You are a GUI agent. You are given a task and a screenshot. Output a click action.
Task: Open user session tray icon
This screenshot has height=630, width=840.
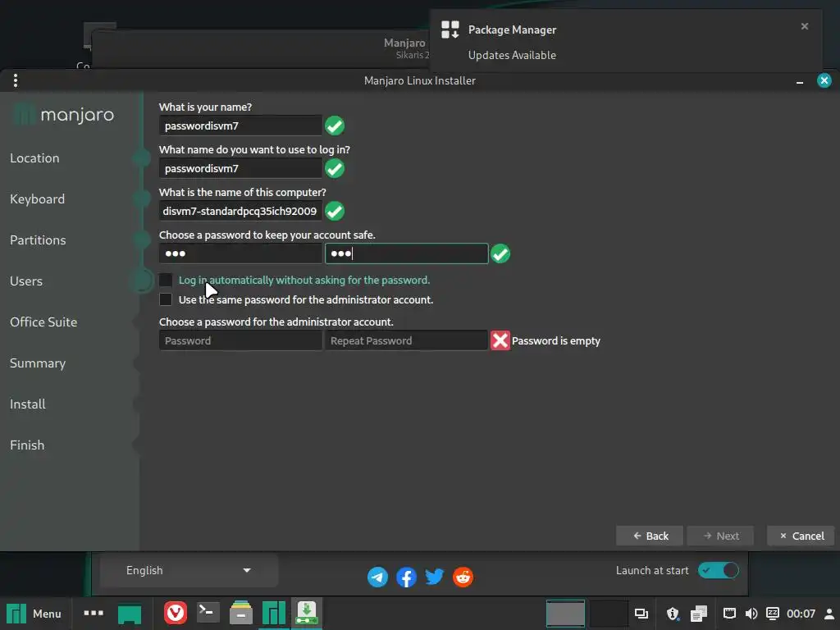[x=829, y=614]
